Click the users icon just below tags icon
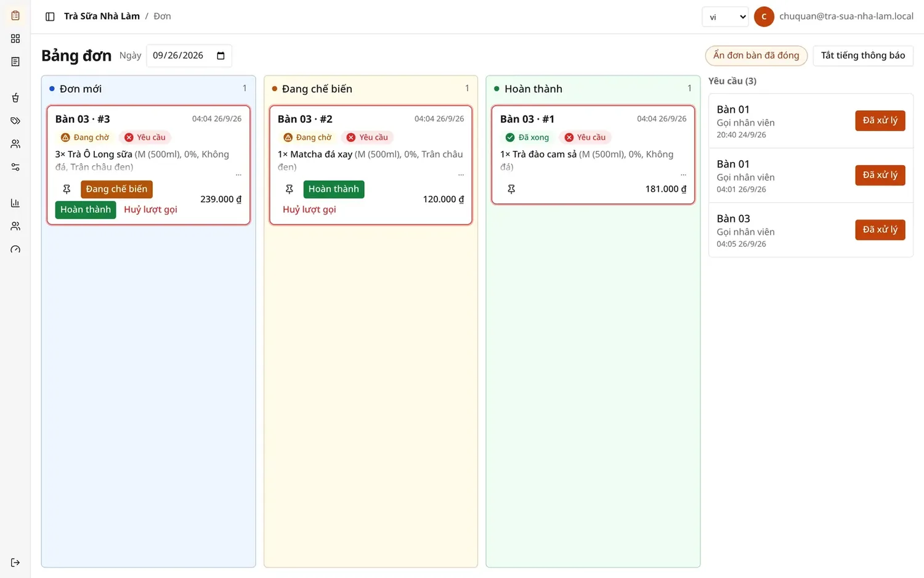The height and width of the screenshot is (578, 924). pos(15,144)
